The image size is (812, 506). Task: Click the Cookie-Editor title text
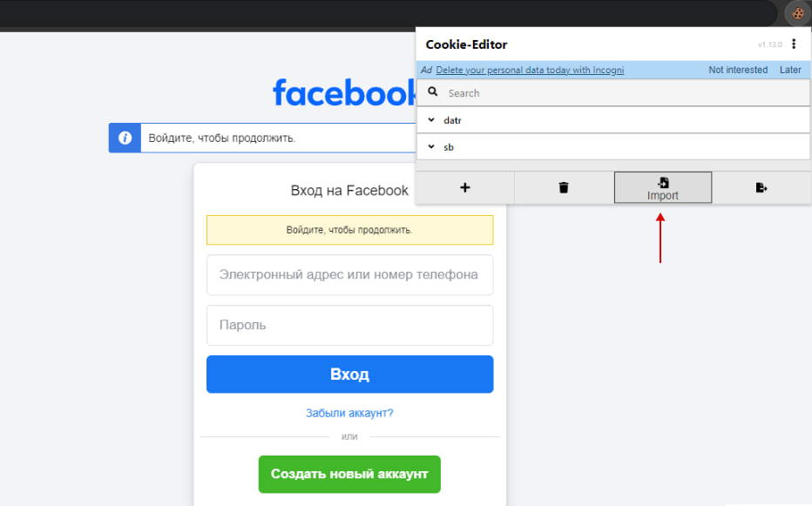coord(466,44)
